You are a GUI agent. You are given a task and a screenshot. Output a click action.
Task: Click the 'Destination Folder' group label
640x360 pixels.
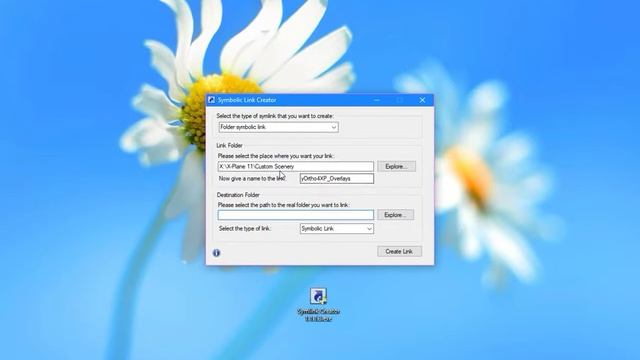coord(238,195)
